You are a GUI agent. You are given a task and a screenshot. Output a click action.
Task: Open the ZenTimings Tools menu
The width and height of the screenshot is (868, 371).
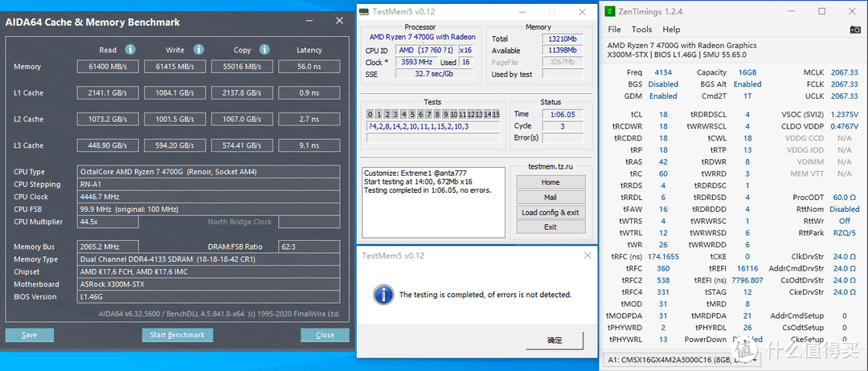(641, 29)
